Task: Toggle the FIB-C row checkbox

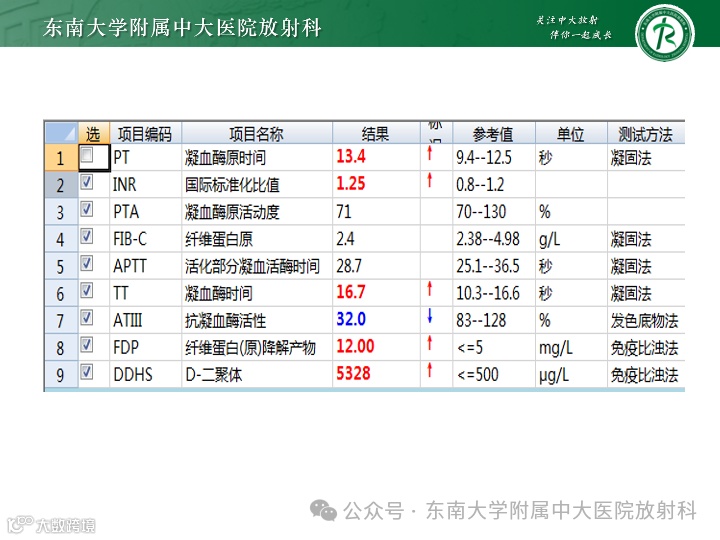Action: point(86,236)
